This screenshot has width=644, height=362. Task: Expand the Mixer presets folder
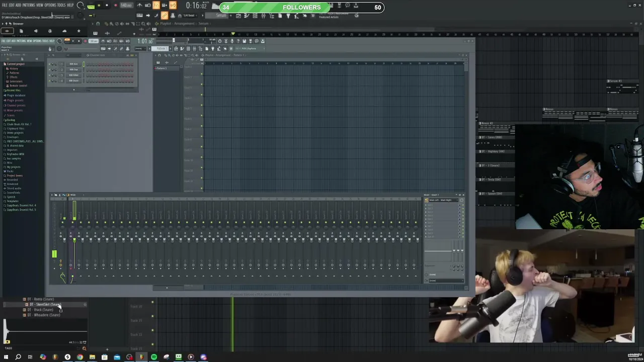(15, 110)
